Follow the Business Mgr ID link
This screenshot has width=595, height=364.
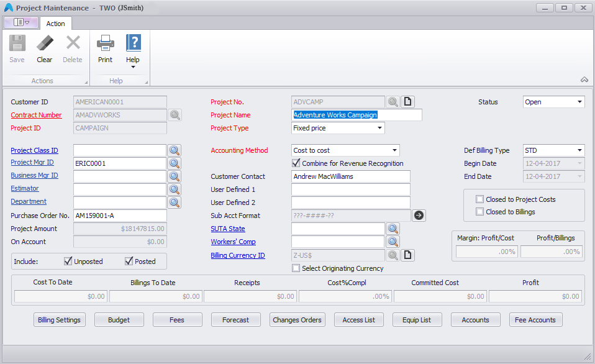tap(34, 175)
